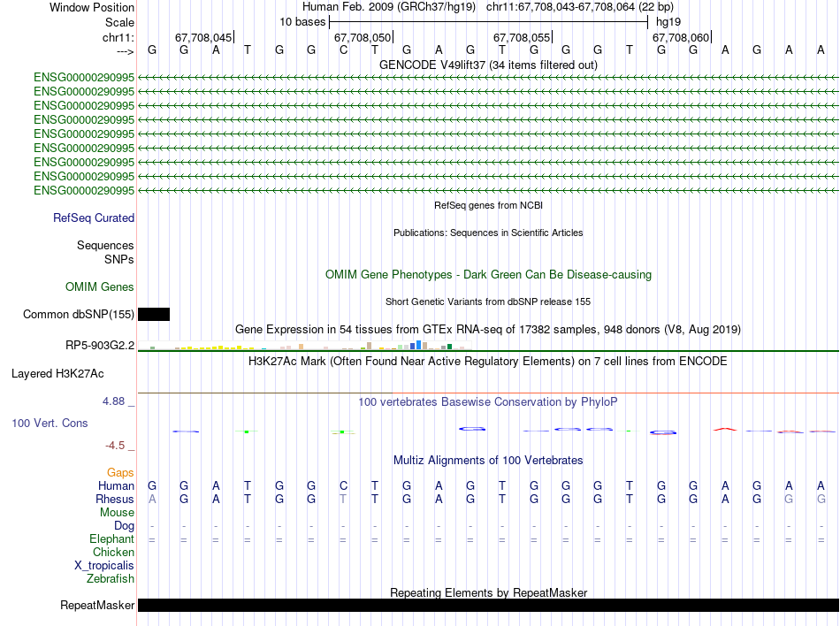Click the C base in Human alignment row
The width and height of the screenshot is (840, 626).
[x=343, y=485]
